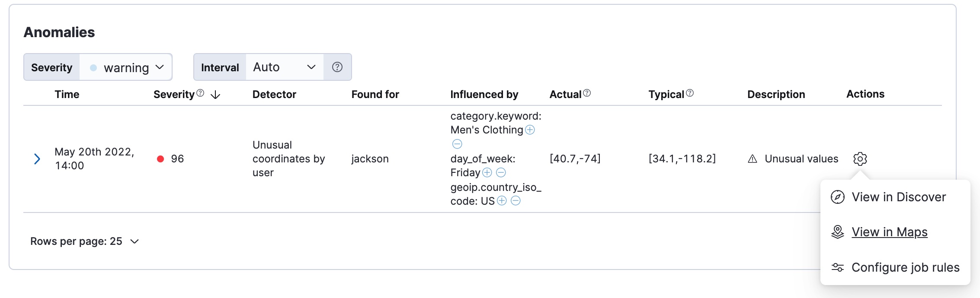Click the Interval help question icon
The width and height of the screenshot is (980, 298).
click(337, 67)
